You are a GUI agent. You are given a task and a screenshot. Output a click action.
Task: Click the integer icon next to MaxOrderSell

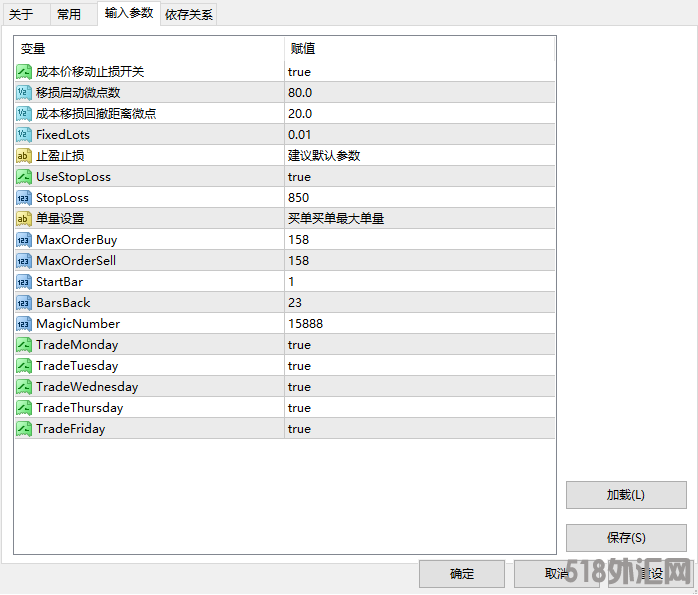tap(24, 261)
